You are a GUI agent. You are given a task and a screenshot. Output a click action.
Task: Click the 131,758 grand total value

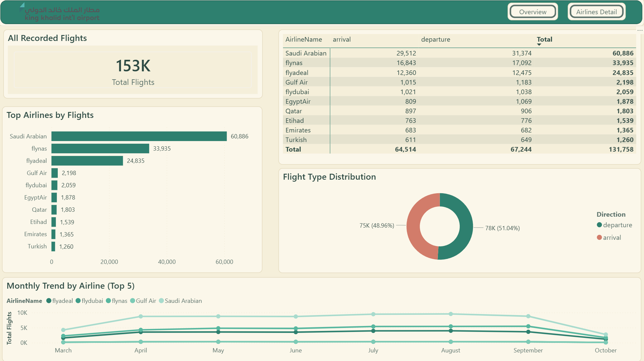tap(621, 149)
